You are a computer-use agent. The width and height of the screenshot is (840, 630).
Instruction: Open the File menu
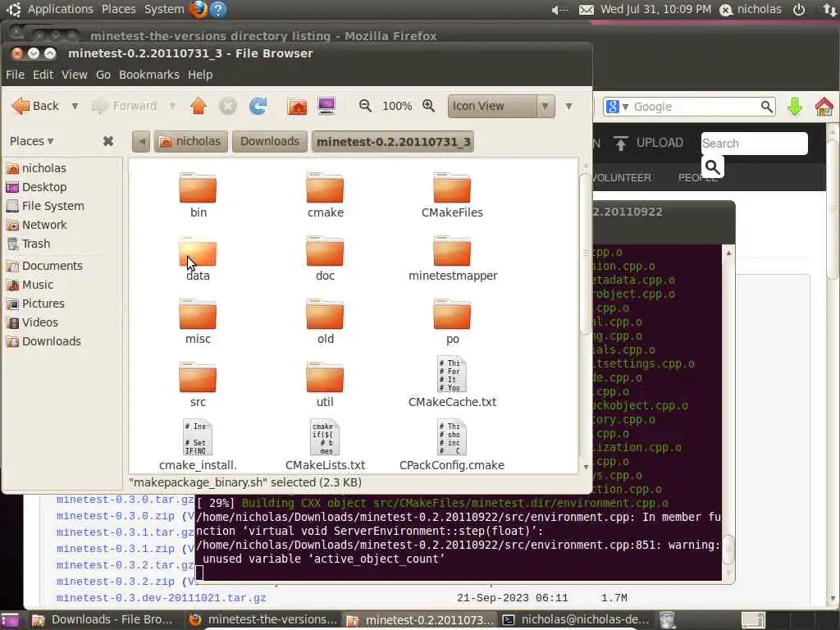pos(15,75)
